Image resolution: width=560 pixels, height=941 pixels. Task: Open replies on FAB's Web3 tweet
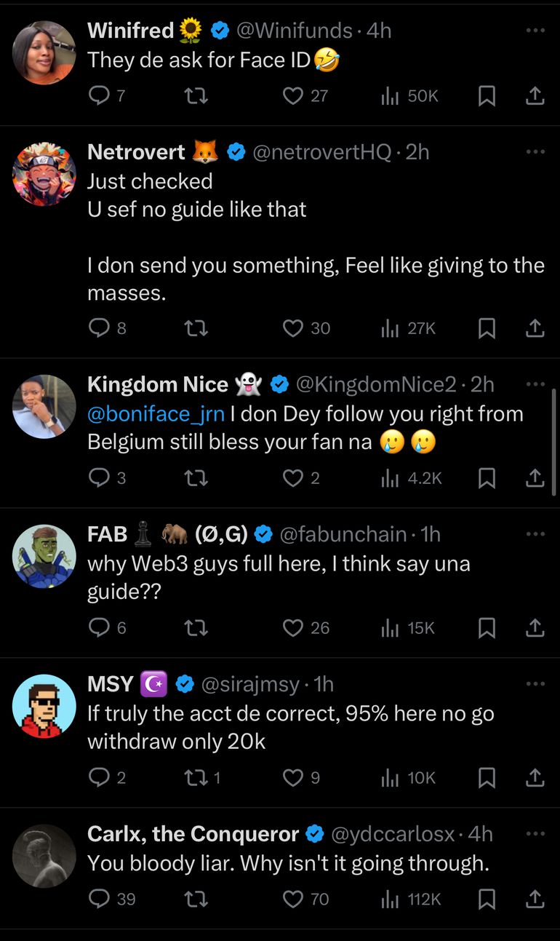(99, 628)
